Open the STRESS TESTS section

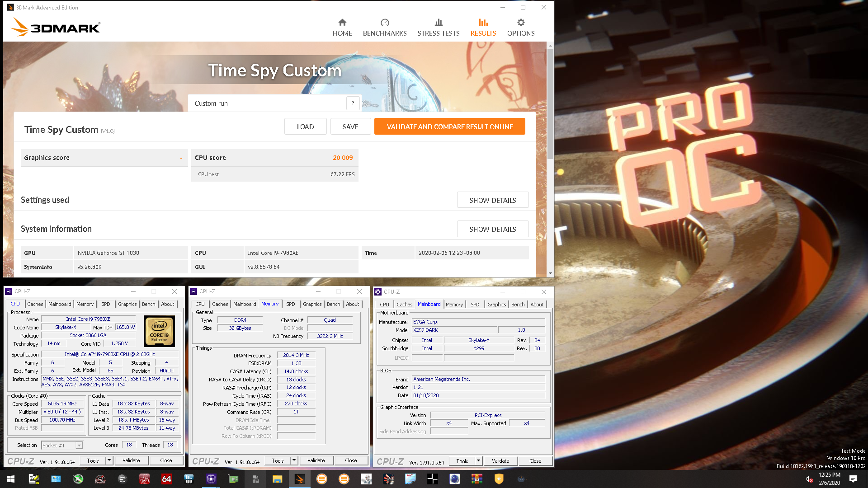[x=438, y=28]
